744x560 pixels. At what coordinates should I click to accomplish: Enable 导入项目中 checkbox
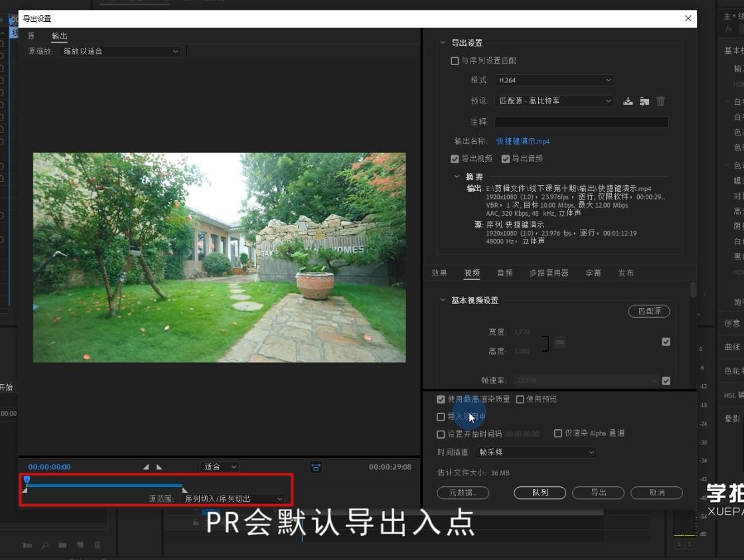[441, 417]
